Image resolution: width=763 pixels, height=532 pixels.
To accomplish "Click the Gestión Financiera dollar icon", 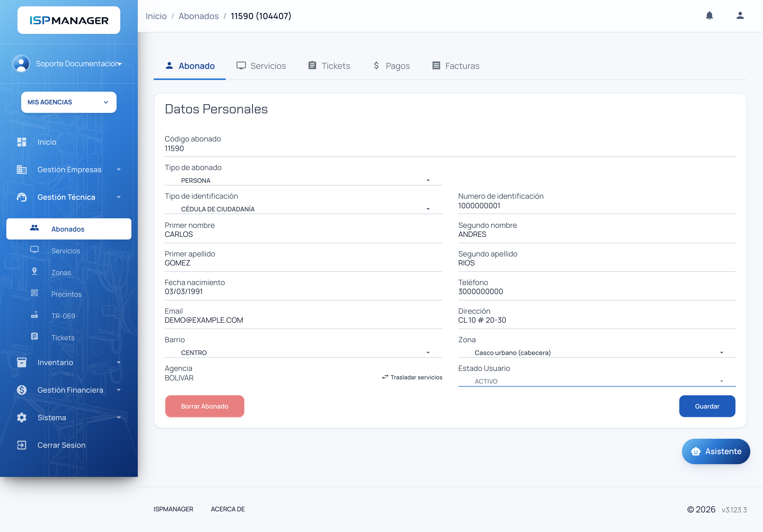I will tap(22, 390).
